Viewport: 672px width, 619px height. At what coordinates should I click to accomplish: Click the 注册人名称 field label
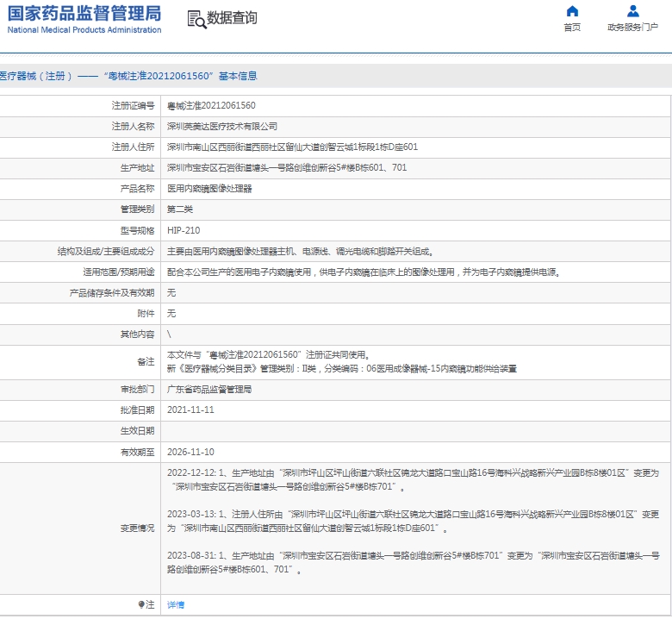pos(133,127)
